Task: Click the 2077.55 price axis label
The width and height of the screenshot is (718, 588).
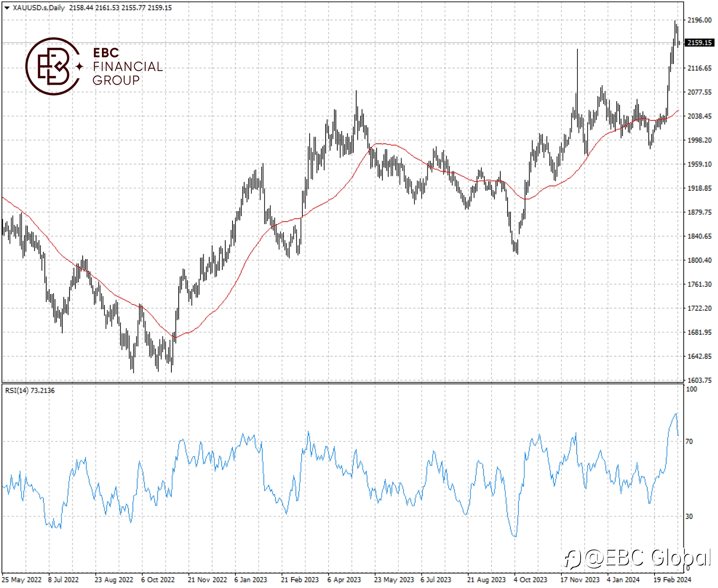Action: point(700,92)
